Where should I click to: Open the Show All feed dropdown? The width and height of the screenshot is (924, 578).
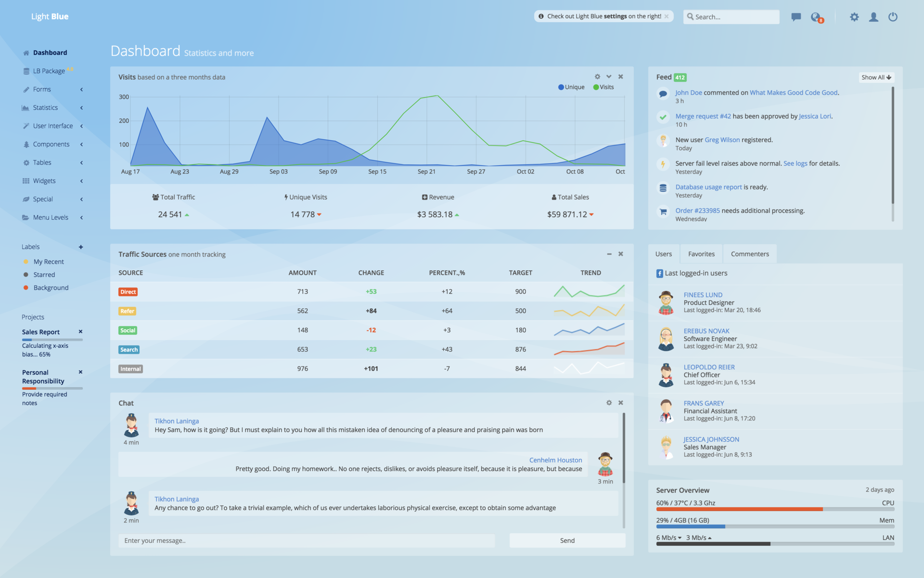[876, 77]
